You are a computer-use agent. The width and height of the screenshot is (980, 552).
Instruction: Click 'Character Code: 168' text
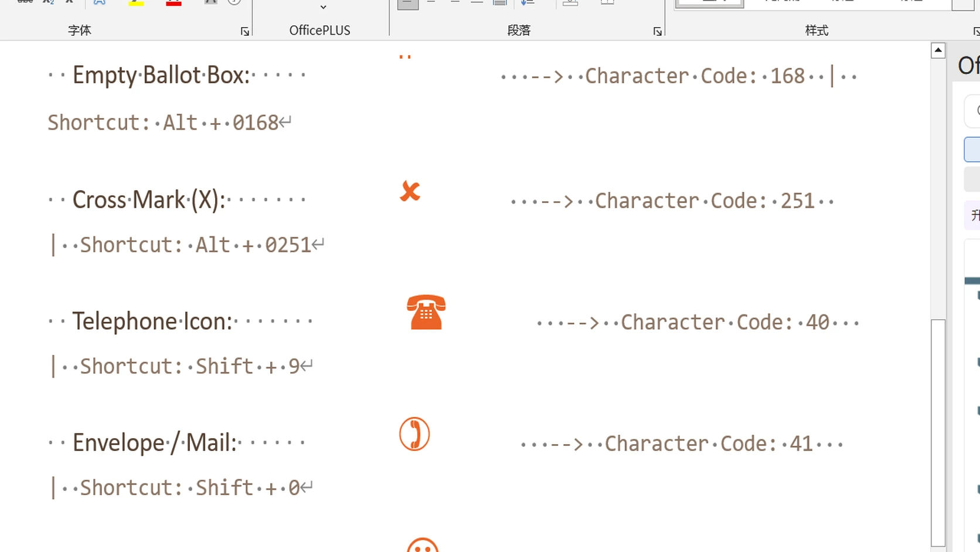[x=695, y=76]
